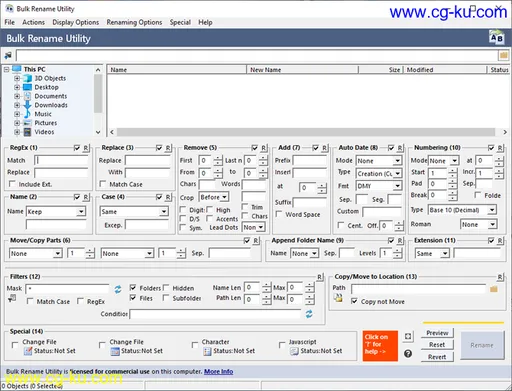Refresh the Condition filter icon
This screenshot has height=391, width=512.
point(309,314)
